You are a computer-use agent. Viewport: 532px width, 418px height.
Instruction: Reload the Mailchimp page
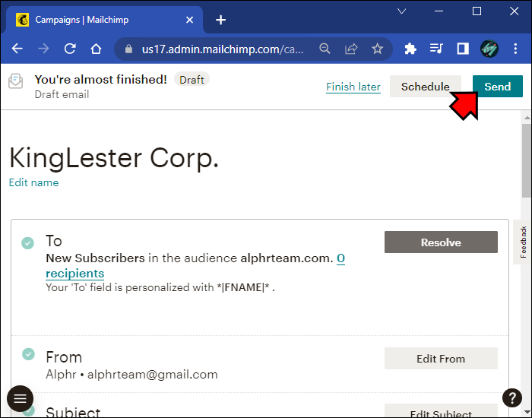(x=70, y=49)
